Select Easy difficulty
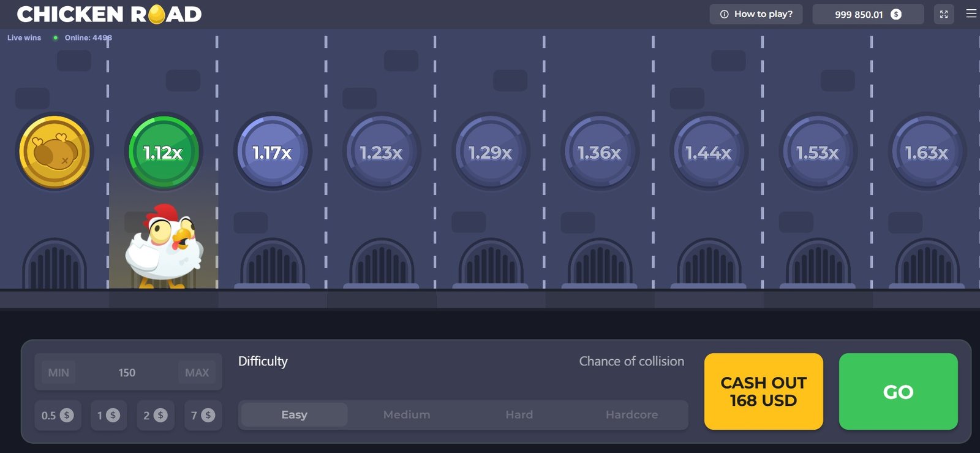The image size is (980, 453). point(294,415)
